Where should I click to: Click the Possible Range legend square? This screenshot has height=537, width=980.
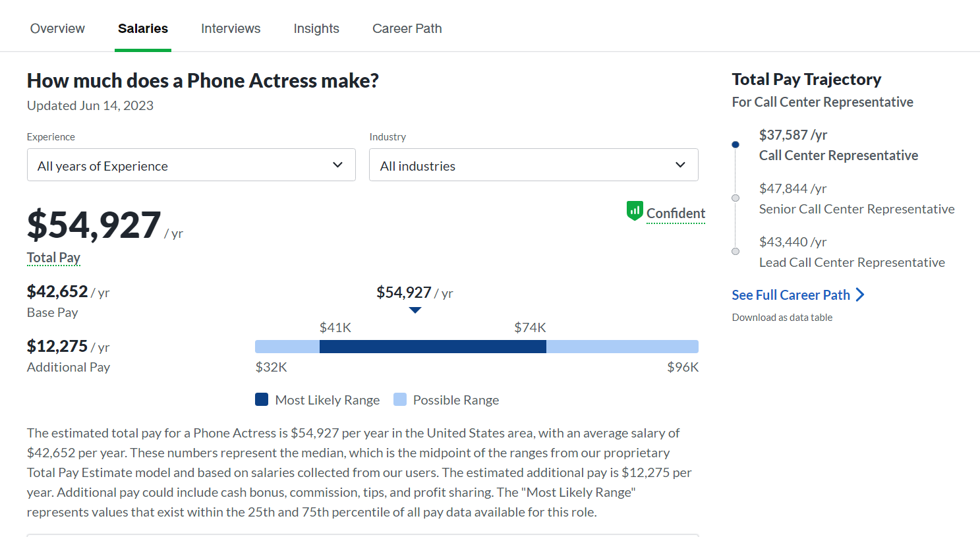click(399, 399)
